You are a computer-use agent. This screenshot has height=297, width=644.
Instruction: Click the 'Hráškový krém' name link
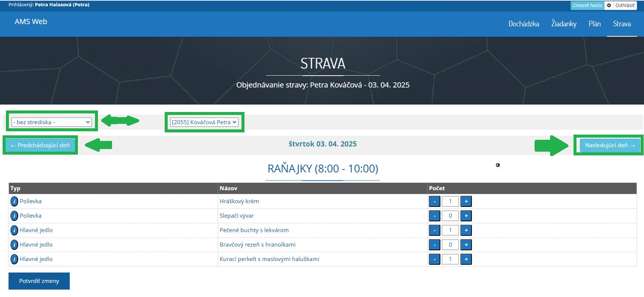(x=239, y=201)
